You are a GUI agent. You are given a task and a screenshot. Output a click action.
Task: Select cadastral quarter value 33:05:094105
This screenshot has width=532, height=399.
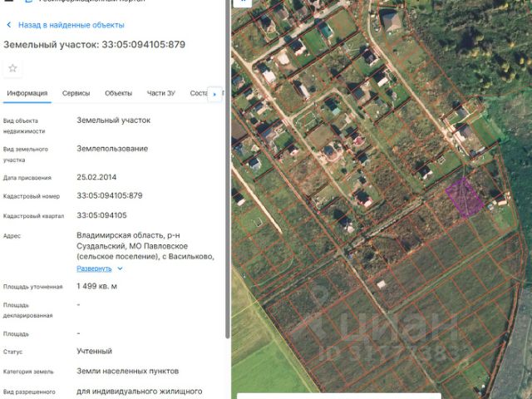(101, 215)
